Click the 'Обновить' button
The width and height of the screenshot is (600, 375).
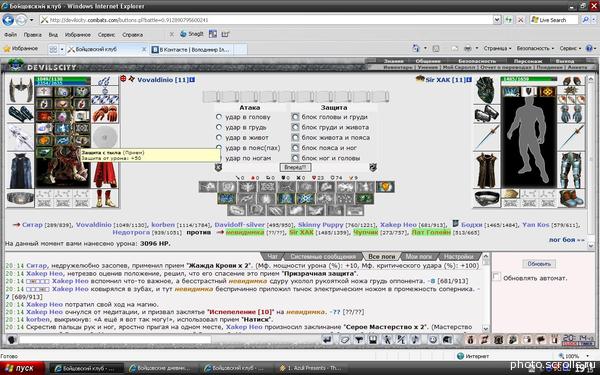539,264
